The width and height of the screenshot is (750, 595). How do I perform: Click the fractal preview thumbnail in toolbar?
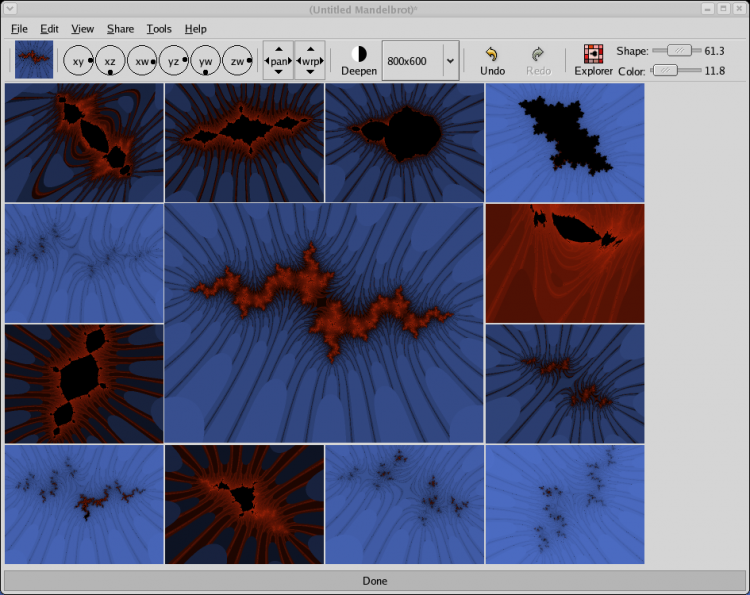pyautogui.click(x=33, y=60)
